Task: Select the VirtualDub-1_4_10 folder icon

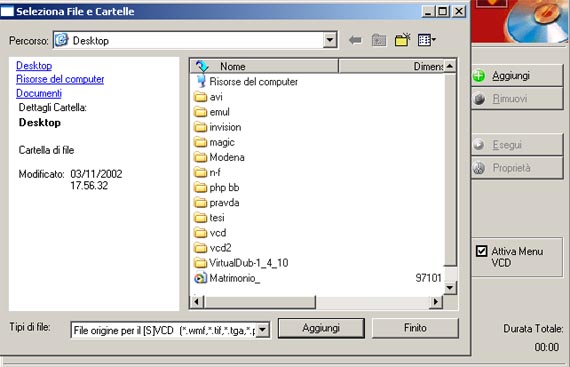Action: coord(200,263)
